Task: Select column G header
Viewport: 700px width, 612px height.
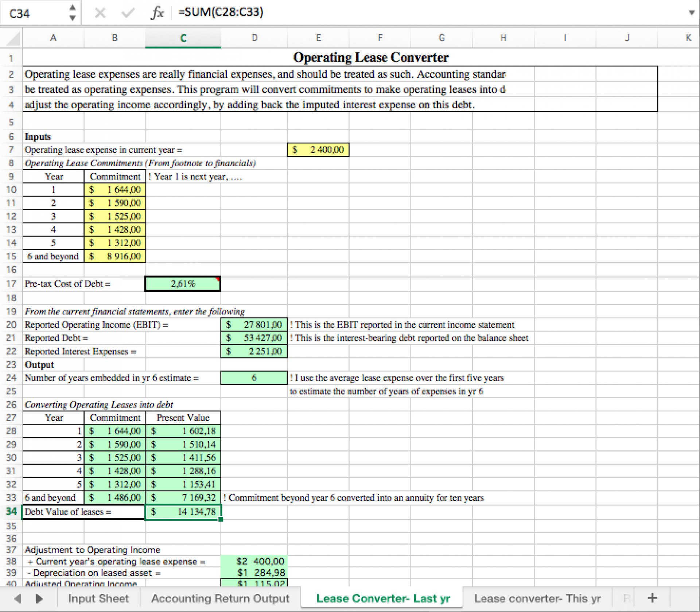Action: 442,38
